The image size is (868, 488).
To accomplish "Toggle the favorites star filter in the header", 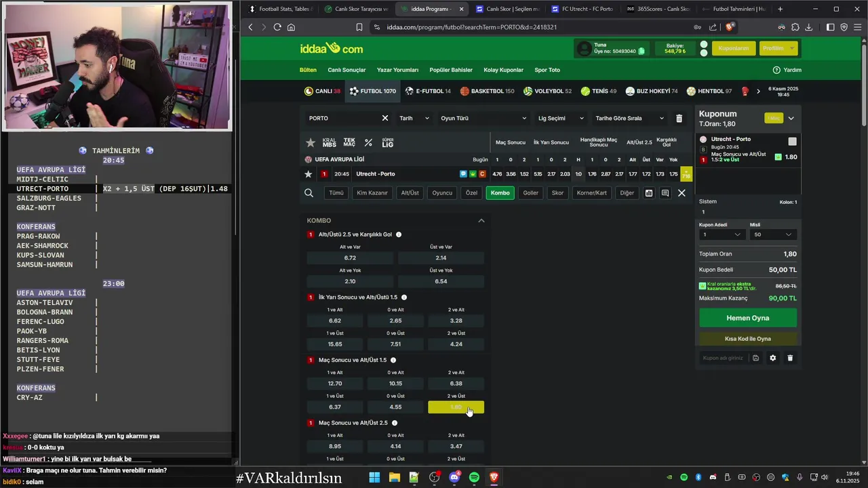I will [311, 142].
